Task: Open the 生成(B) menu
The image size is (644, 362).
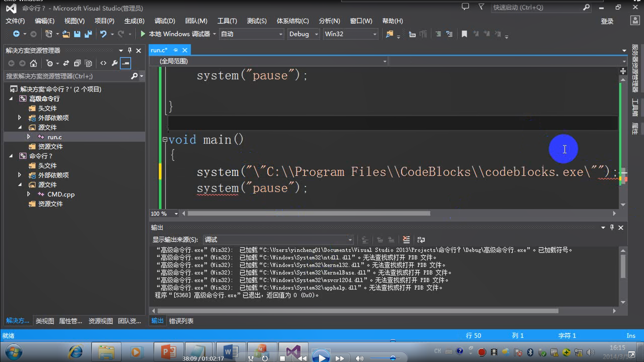Action: pos(134,21)
